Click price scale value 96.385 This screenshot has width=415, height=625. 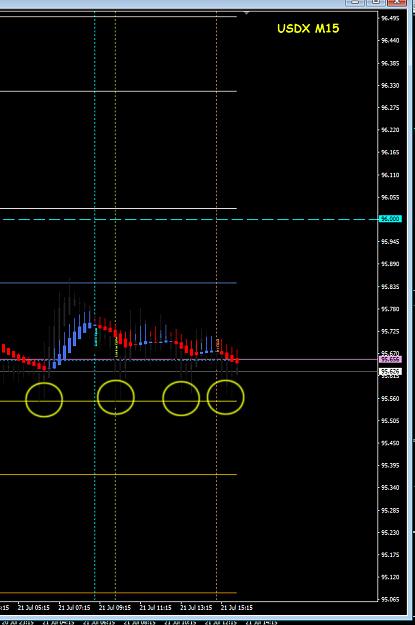[390, 63]
